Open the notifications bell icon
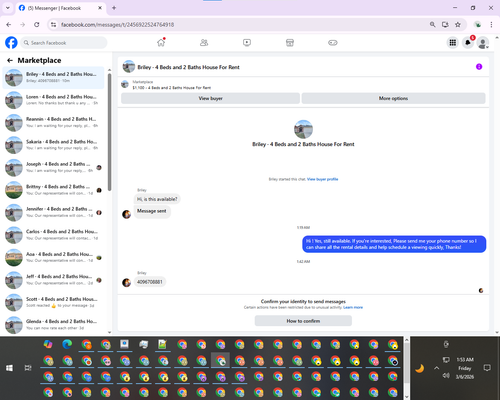Viewport: 500px width, 400px height. click(x=468, y=43)
